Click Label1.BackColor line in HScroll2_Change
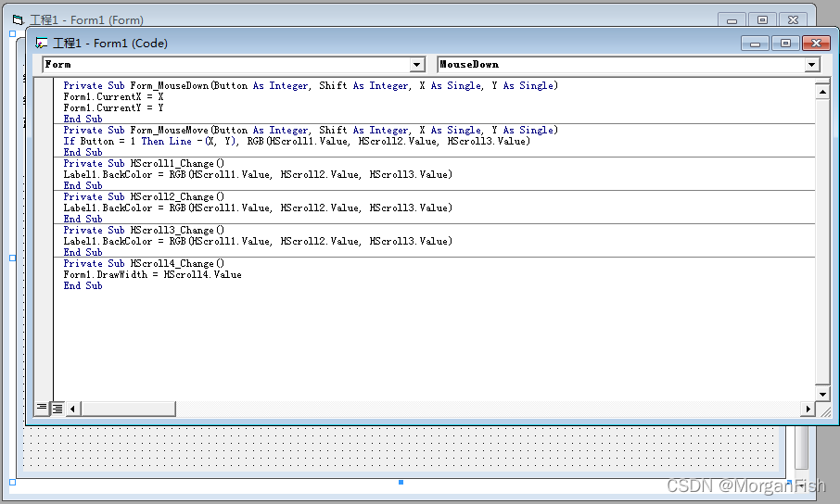Viewport: 840px width, 504px height. pos(258,208)
